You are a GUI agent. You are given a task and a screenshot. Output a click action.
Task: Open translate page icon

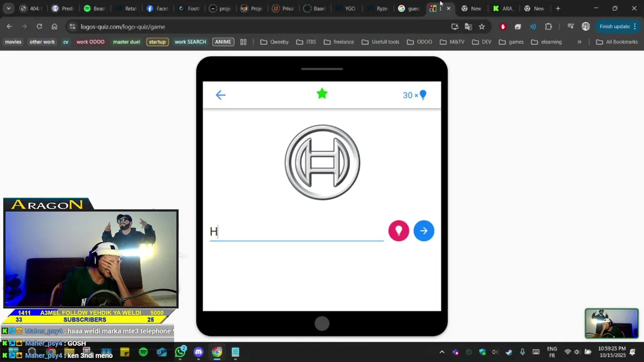(468, 27)
